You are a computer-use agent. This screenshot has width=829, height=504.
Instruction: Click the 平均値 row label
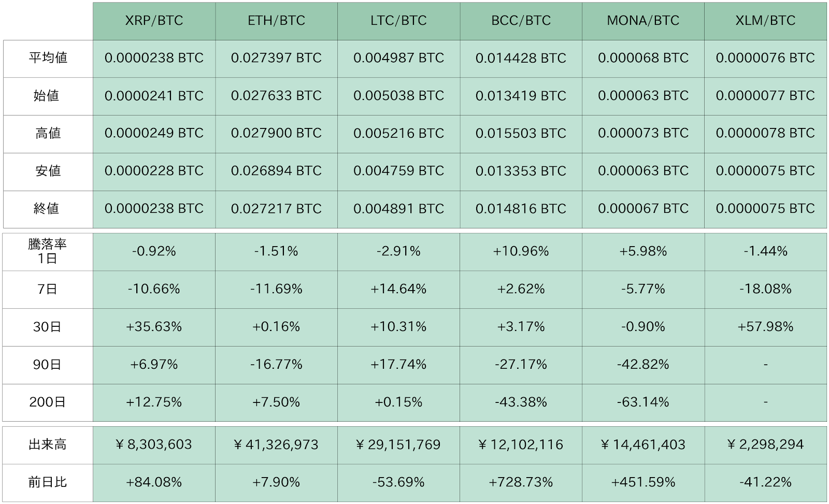[x=48, y=58]
